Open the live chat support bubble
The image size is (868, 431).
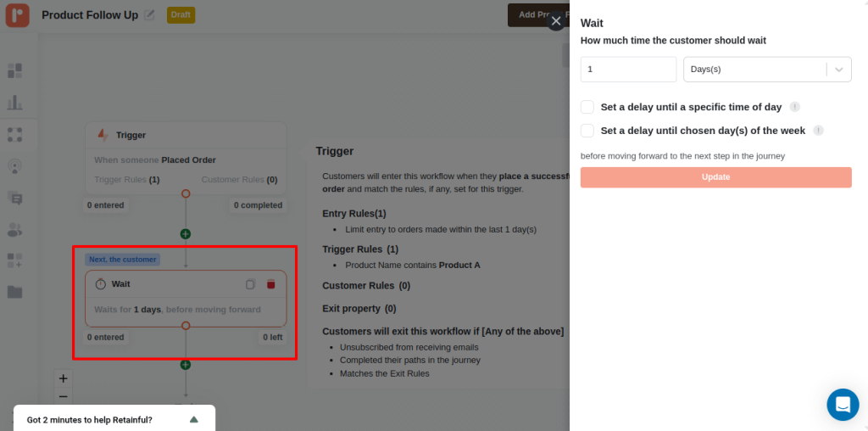tap(842, 405)
